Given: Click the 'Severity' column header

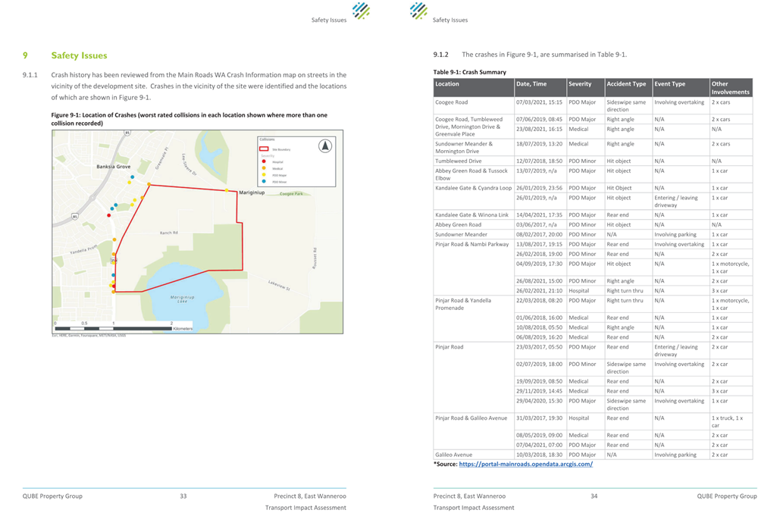Looking at the screenshot, I should [x=585, y=87].
